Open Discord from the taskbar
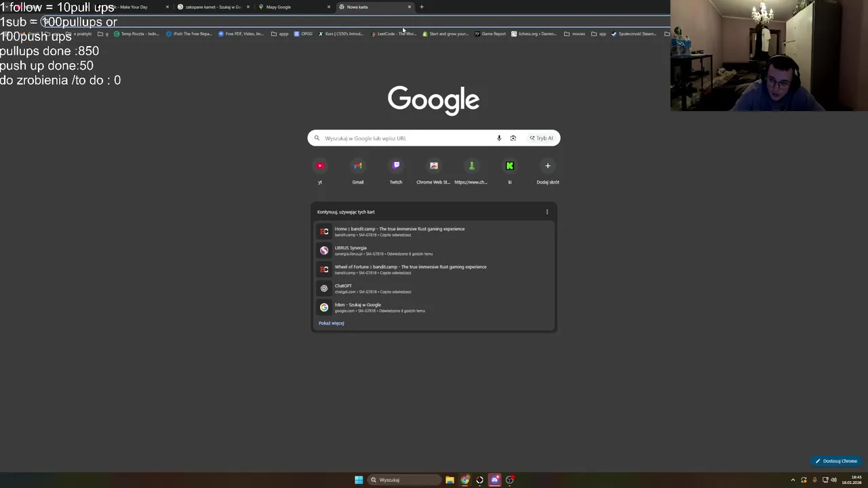The width and height of the screenshot is (868, 488). 494,480
